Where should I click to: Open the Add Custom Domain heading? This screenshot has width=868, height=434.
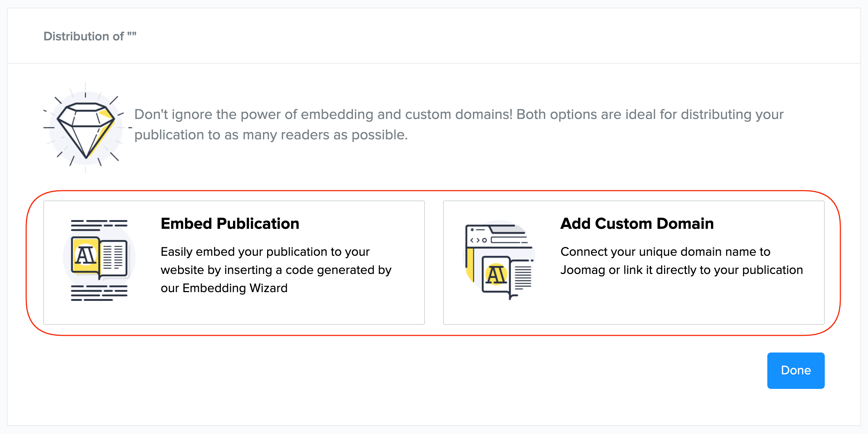click(637, 224)
